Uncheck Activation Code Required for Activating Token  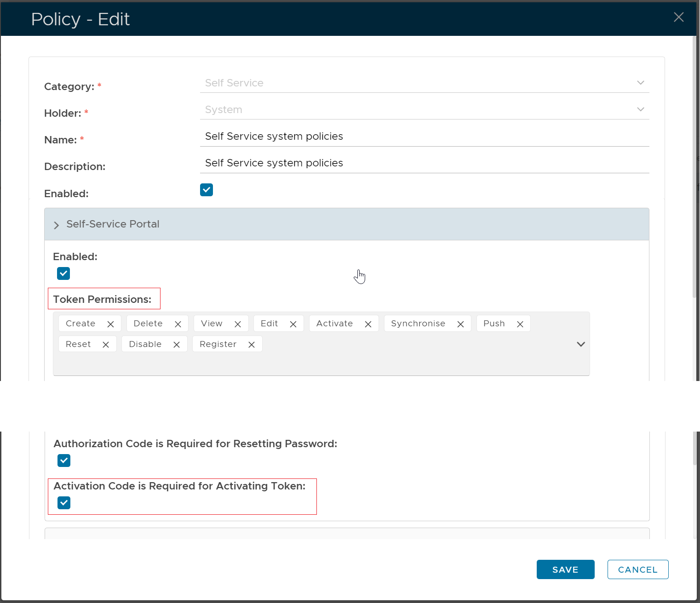pyautogui.click(x=64, y=503)
